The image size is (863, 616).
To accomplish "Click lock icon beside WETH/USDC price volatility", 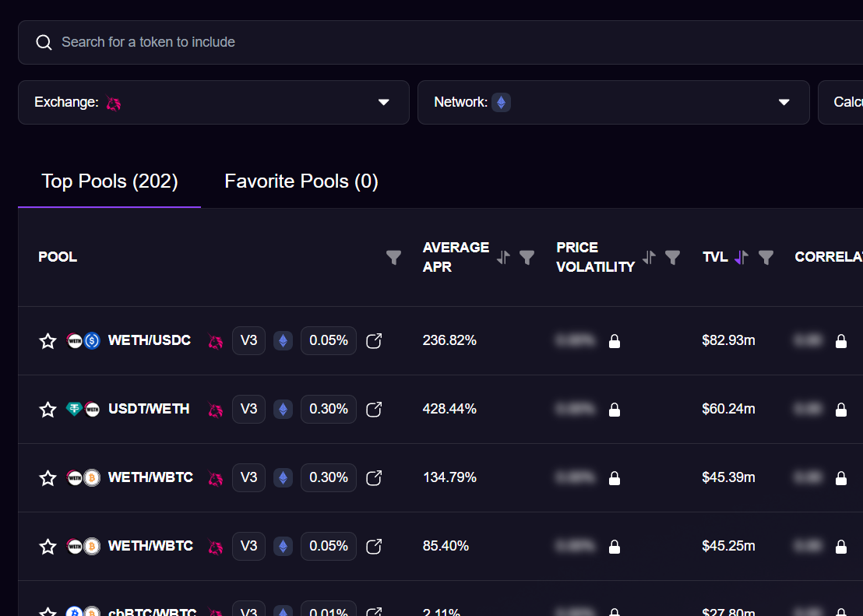I will tap(615, 341).
